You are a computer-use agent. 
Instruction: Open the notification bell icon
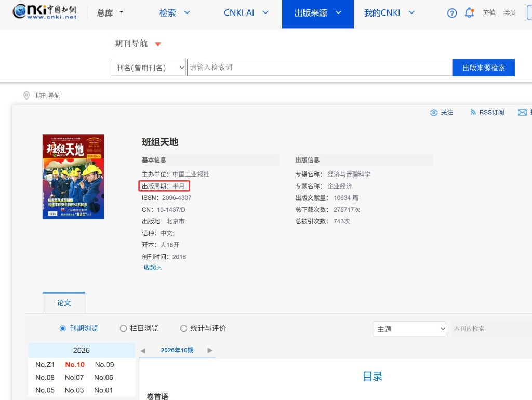(x=469, y=13)
